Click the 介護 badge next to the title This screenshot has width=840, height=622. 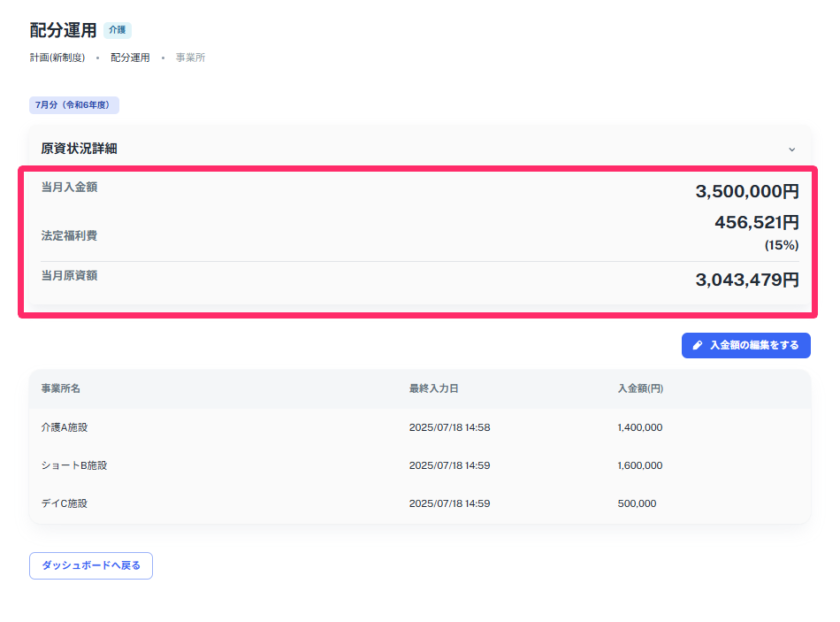[x=117, y=30]
